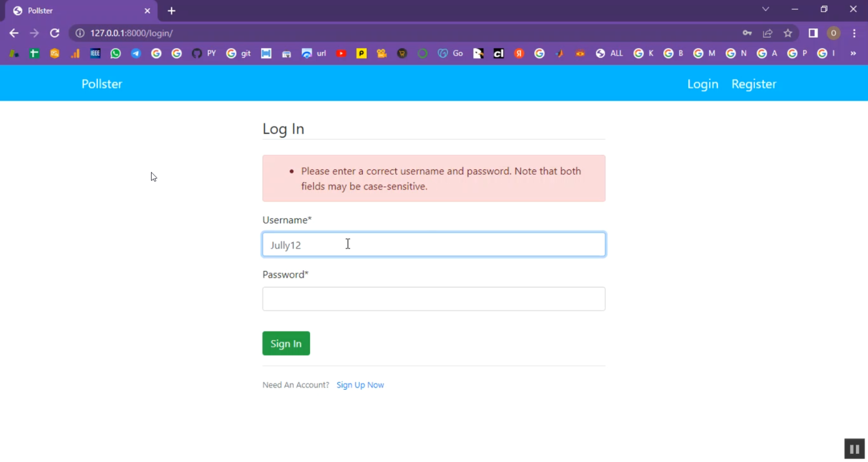
Task: Click the incorrect username and password error
Action: 434,178
